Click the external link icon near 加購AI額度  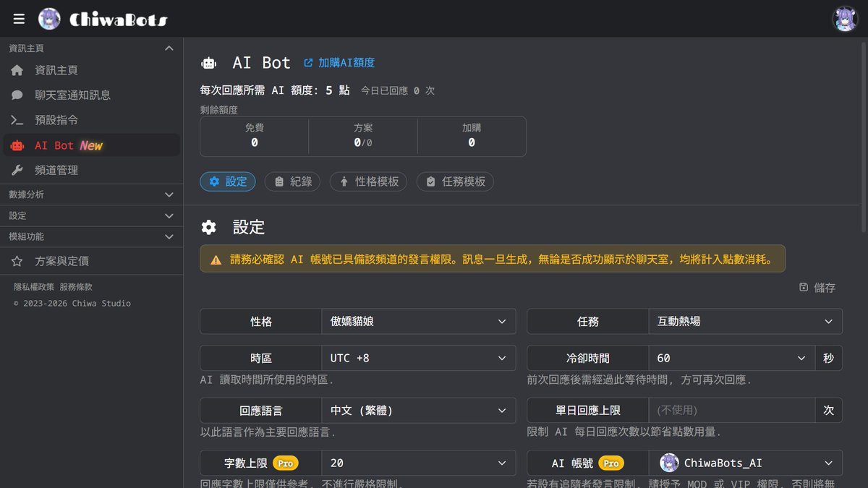pos(309,63)
